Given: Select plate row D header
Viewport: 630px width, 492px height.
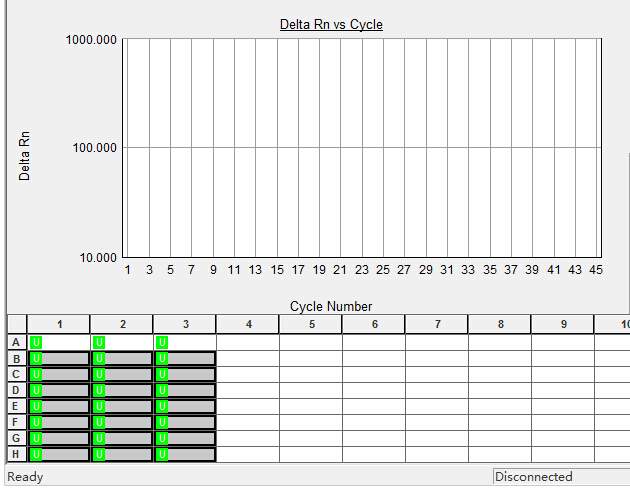Looking at the screenshot, I should (x=17, y=390).
